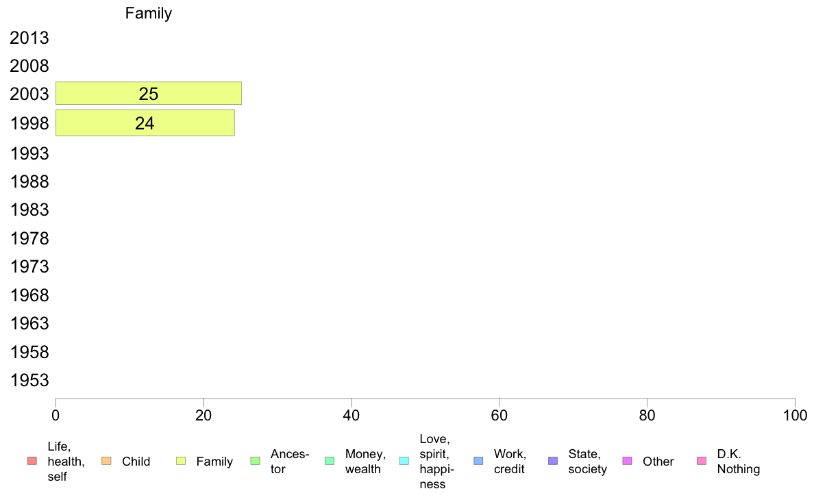Click the pink D.K. Nothing swatch

[702, 461]
